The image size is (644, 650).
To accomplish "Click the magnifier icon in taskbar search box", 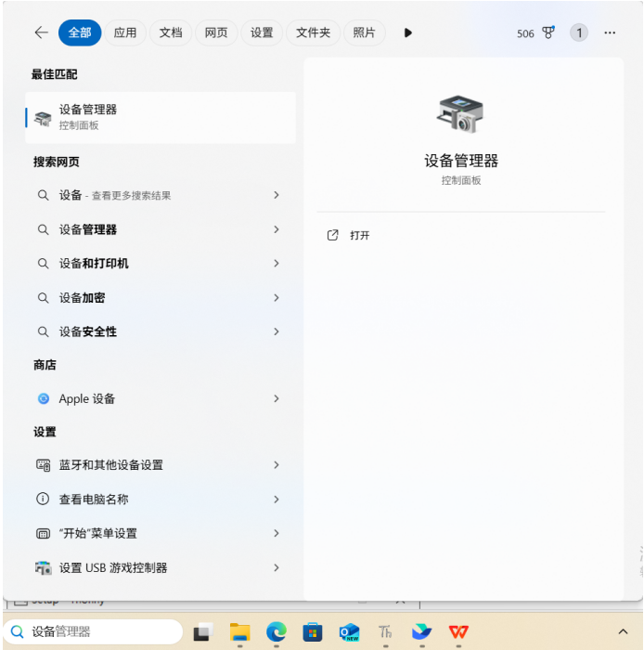I will click(x=18, y=631).
